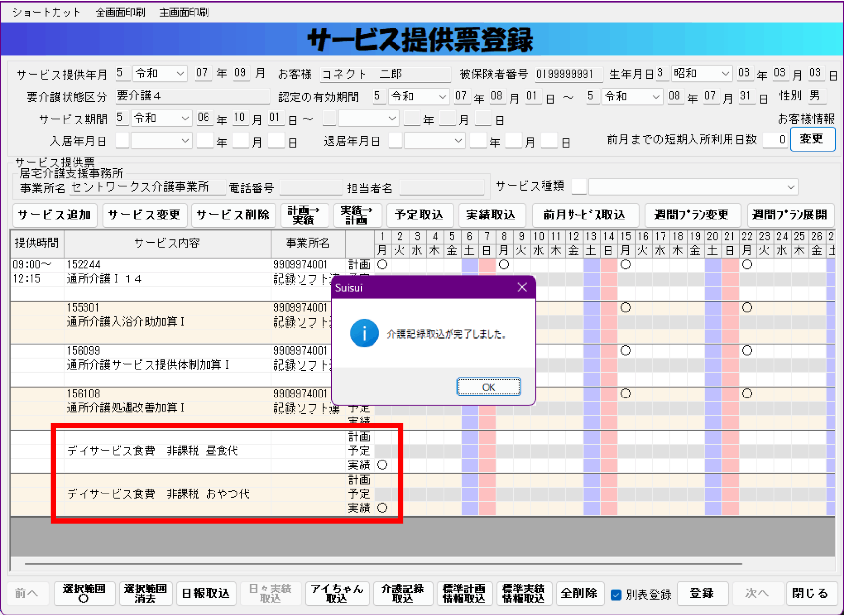Open the サービス種類 dropdown
This screenshot has width=844, height=616.
tap(791, 187)
